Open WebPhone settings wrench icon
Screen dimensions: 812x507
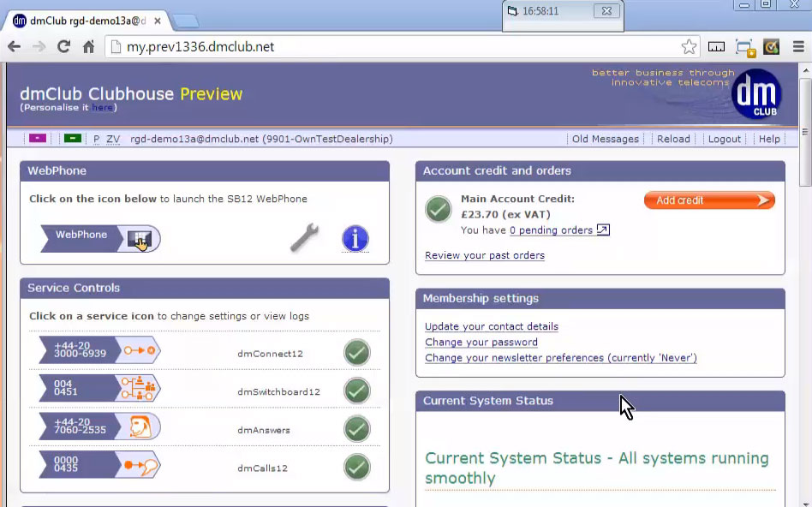click(x=304, y=238)
